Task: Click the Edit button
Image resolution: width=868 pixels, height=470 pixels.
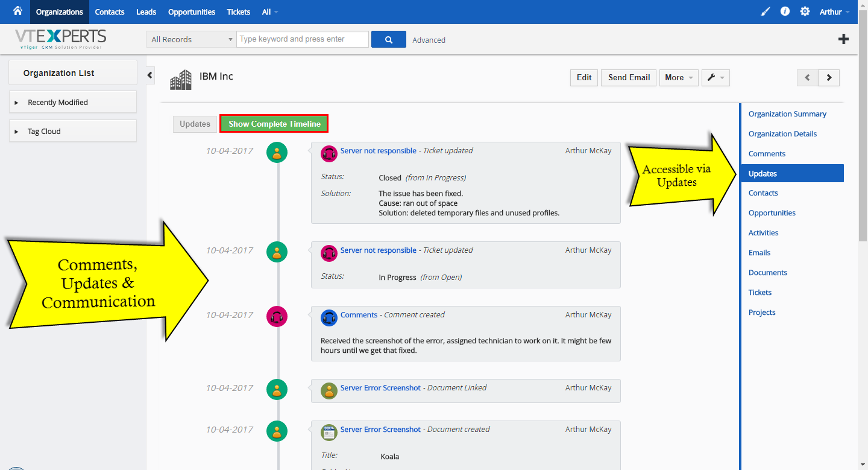Action: coord(584,77)
